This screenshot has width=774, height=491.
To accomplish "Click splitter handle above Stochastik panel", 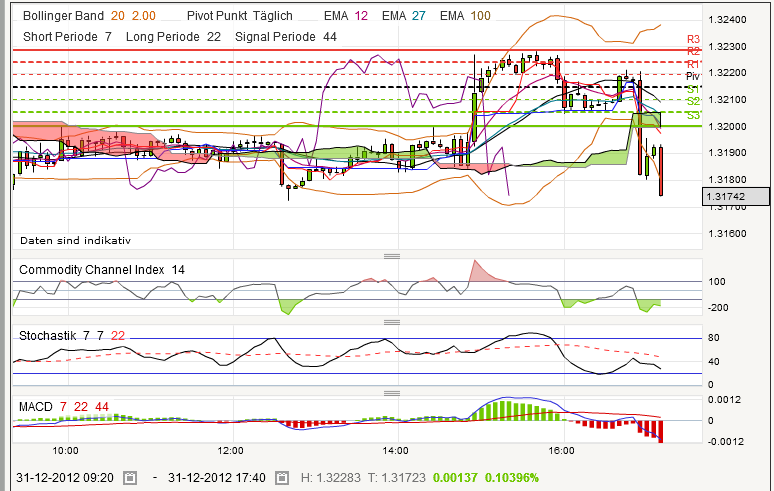I will click(391, 323).
